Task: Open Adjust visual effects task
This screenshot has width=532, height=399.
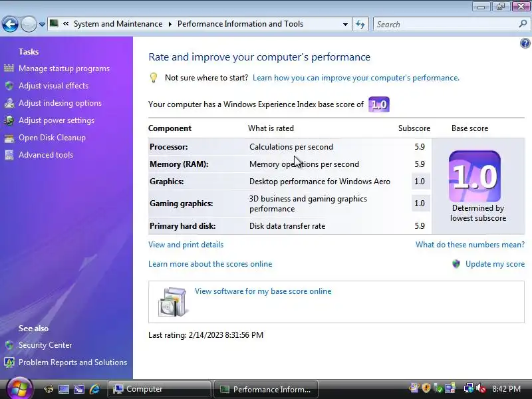Action: coord(53,86)
